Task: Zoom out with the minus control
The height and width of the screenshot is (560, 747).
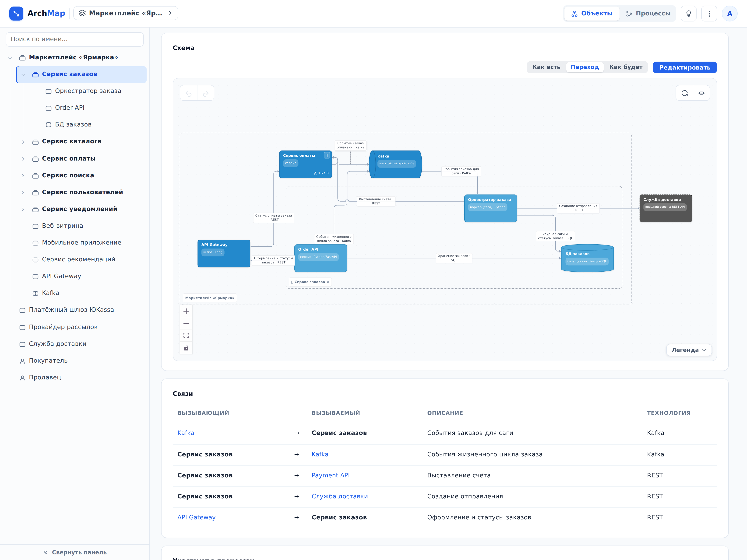Action: 186,323
